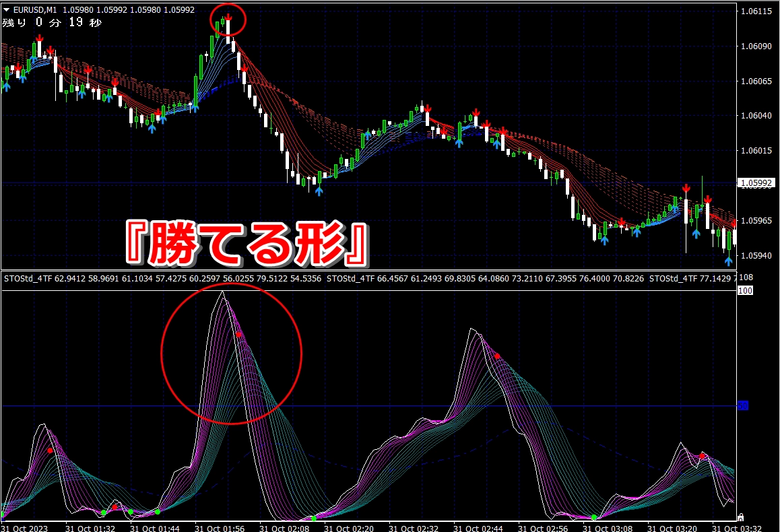780x532 pixels.
Task: Click the 31 Oct 02:56 time label
Action: coord(543,528)
